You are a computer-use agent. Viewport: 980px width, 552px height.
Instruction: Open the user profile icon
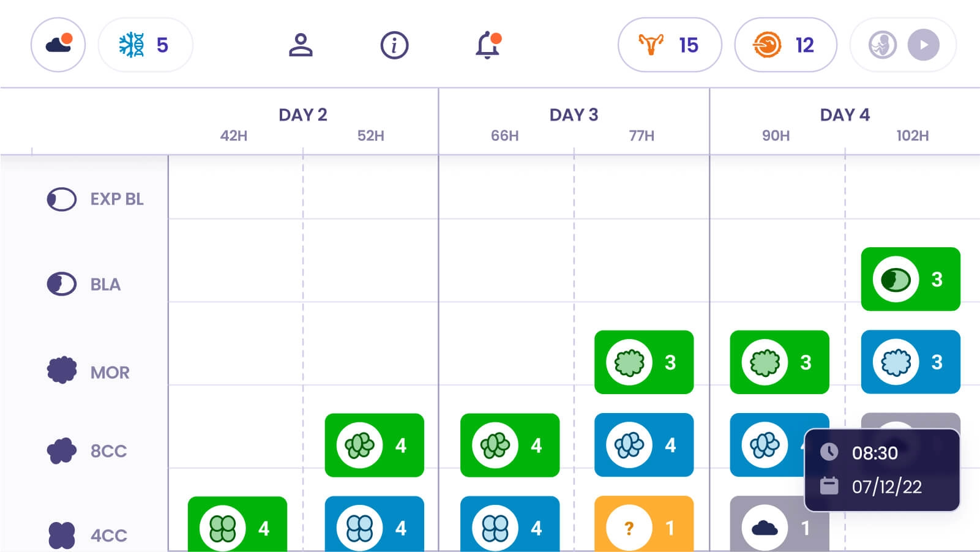(x=301, y=45)
